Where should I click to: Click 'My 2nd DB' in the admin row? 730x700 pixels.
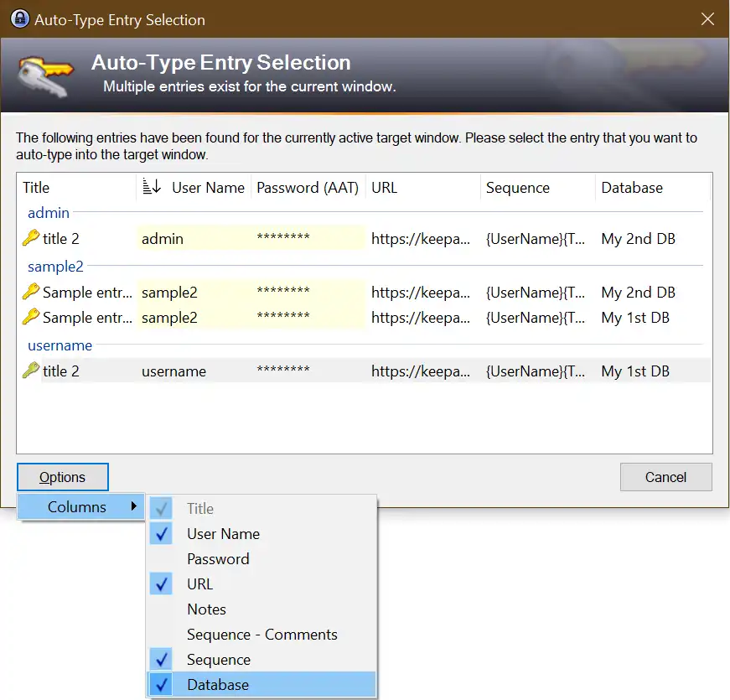coord(639,238)
